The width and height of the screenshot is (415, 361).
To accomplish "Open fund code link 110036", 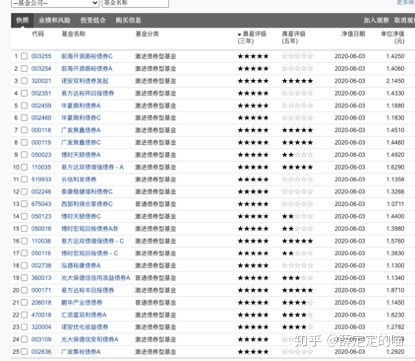I will (41, 241).
